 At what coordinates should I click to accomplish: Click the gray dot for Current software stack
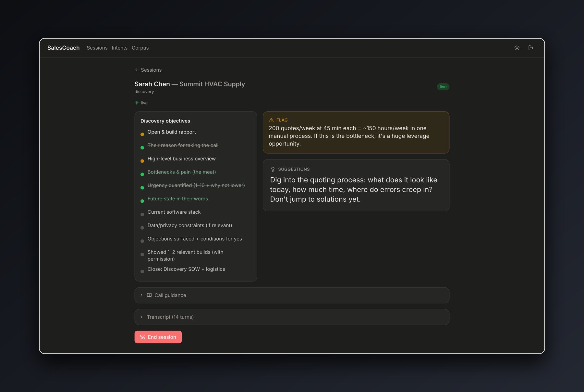(x=142, y=214)
